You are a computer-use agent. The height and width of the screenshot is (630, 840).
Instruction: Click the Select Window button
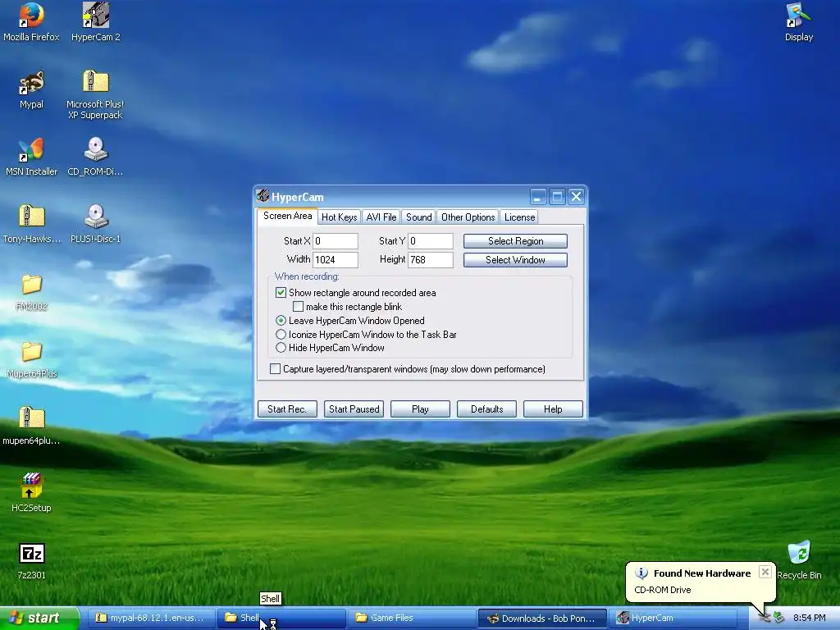(515, 260)
